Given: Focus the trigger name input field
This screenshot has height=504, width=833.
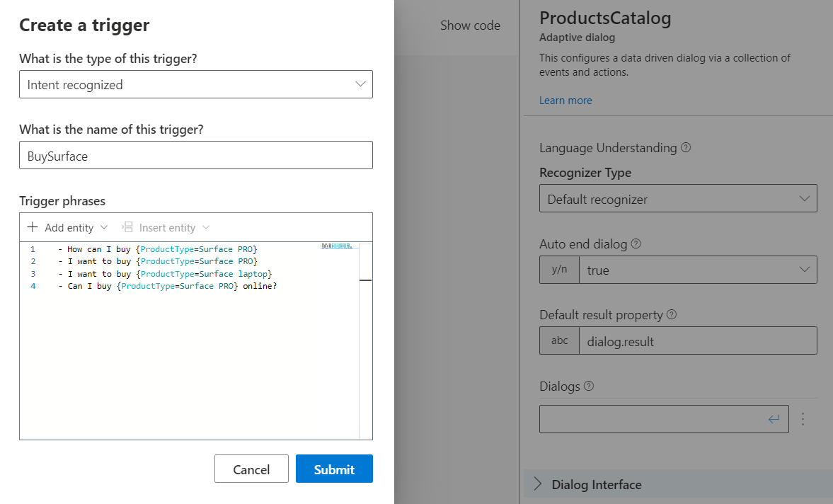Looking at the screenshot, I should [x=196, y=156].
